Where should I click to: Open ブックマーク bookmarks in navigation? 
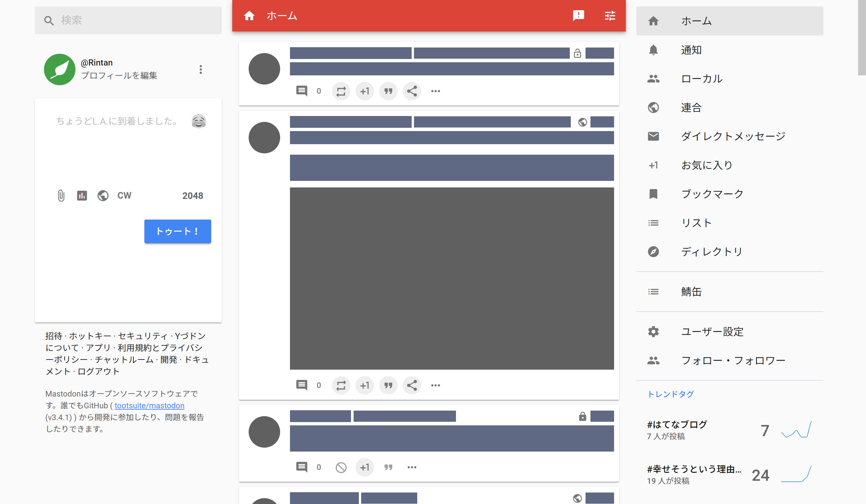click(712, 194)
